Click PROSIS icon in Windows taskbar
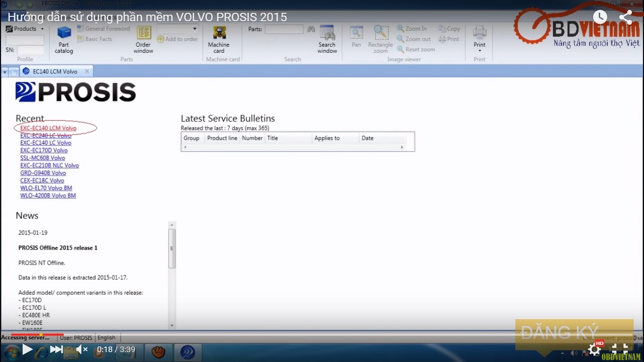This screenshot has width=644, height=362. pos(189,353)
